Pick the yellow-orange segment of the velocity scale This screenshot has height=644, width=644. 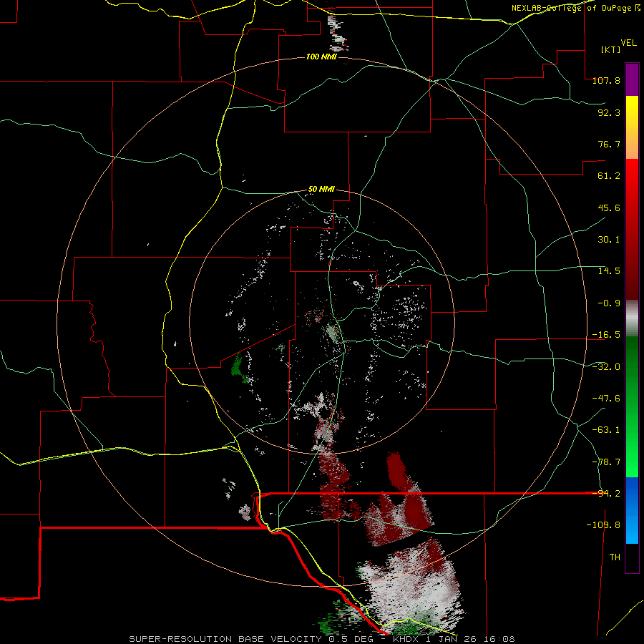click(x=632, y=127)
